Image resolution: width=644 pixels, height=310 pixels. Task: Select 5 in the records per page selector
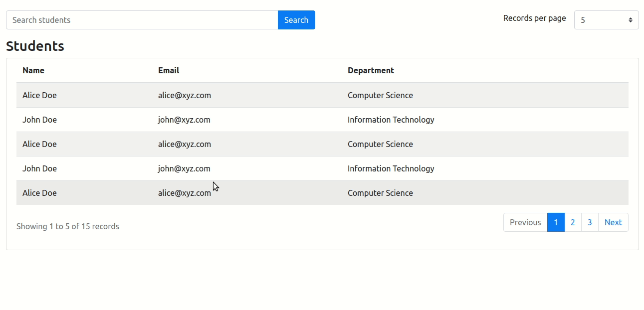tap(606, 20)
